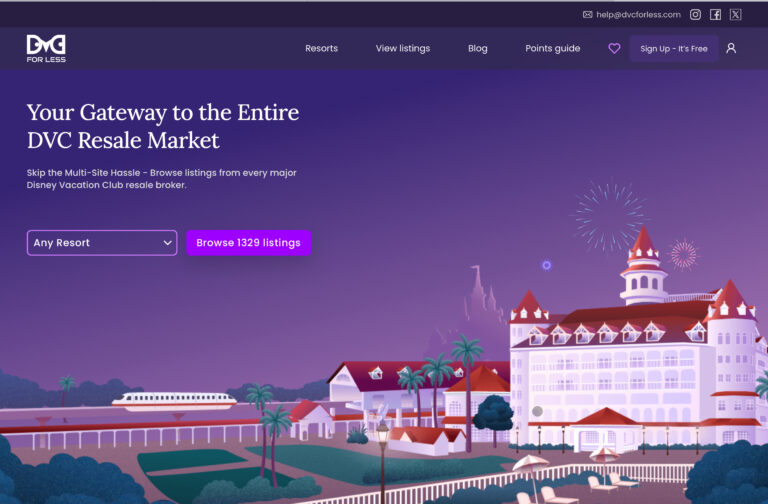Image resolution: width=768 pixels, height=504 pixels.
Task: Click the chevron arrow in resort selector
Action: coord(168,243)
